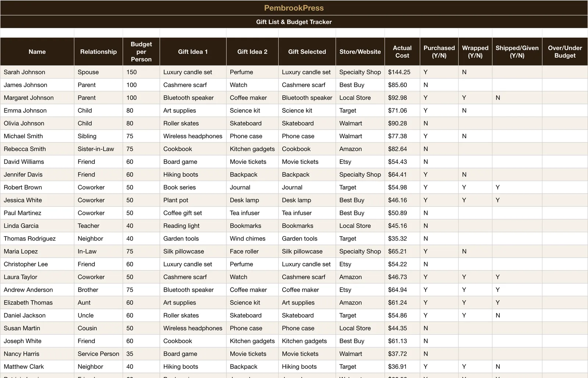The width and height of the screenshot is (588, 378).
Task: Select the $54.43 cost cell
Action: click(402, 162)
